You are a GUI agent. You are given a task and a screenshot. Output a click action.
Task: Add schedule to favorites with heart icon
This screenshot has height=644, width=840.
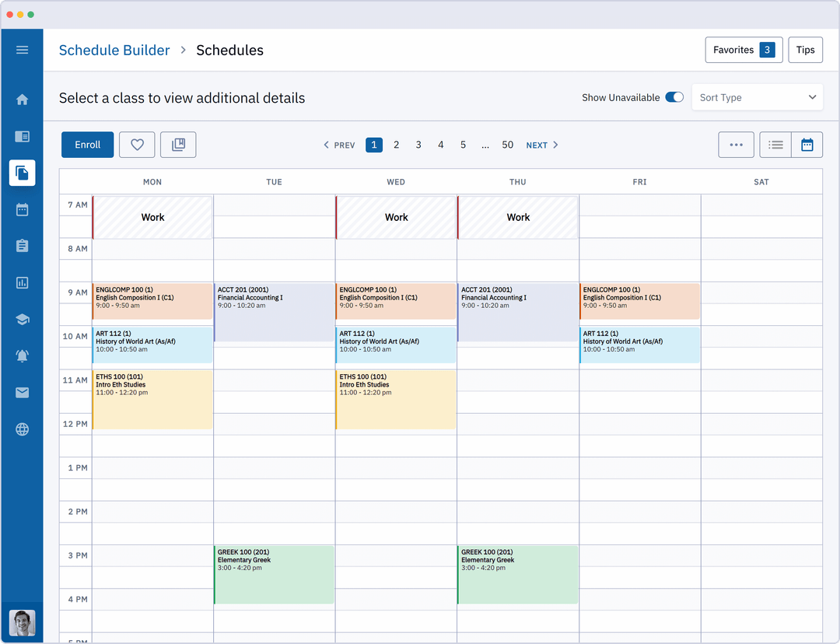pos(137,145)
